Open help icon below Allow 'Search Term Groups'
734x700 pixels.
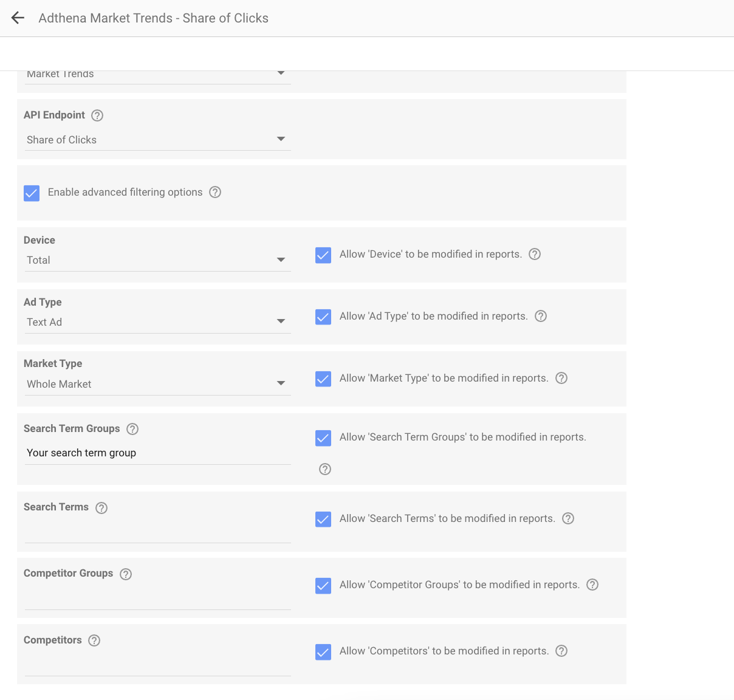coord(325,469)
